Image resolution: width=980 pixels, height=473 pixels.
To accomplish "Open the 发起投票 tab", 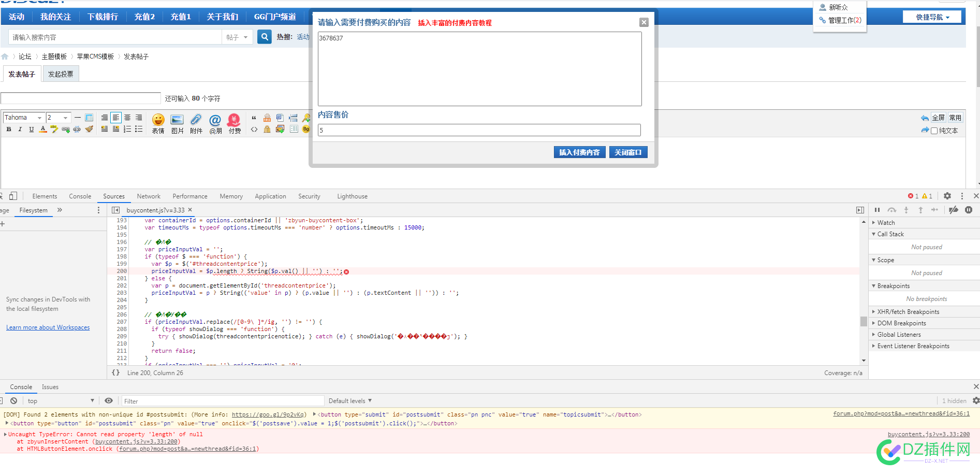I will coord(61,74).
